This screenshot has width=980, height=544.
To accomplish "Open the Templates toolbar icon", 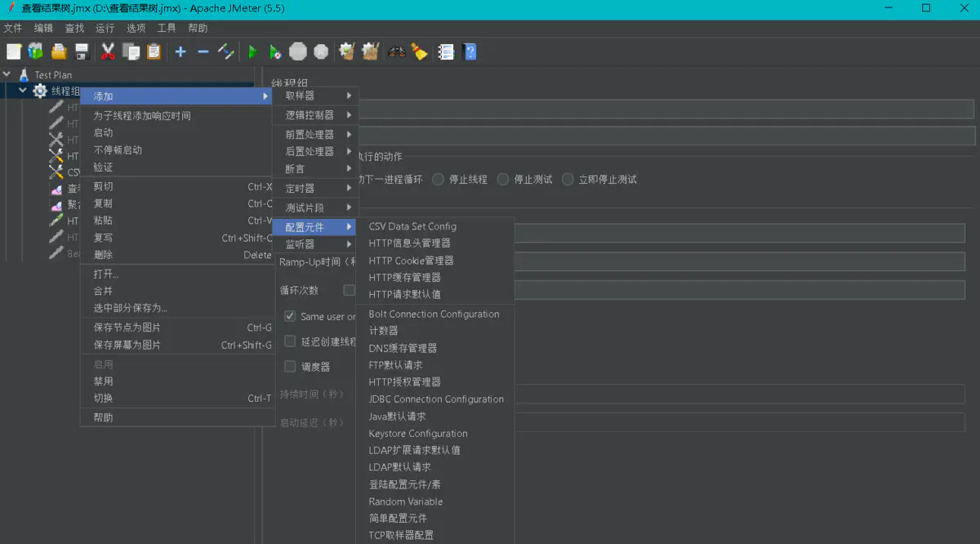I will pyautogui.click(x=35, y=51).
